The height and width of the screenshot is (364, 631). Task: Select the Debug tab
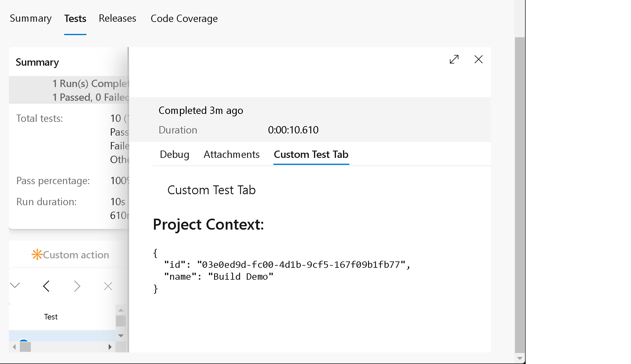pos(174,154)
